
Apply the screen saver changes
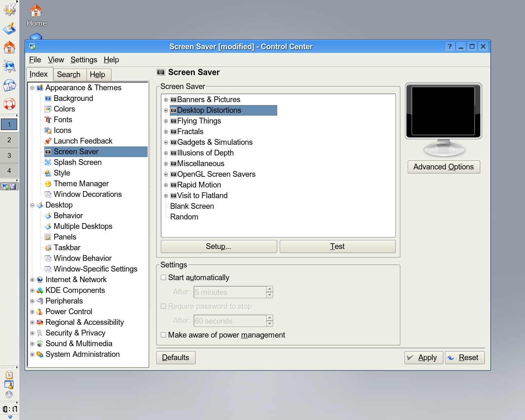point(424,358)
